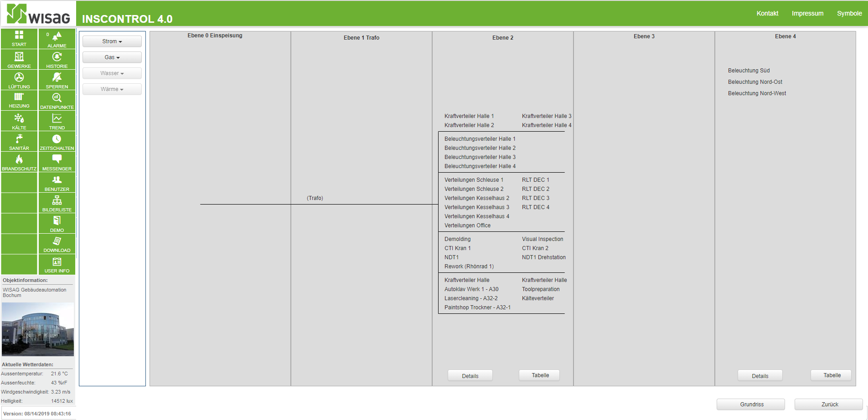Viewport: 868px width, 420px height.
Task: Click the (Trafo) label
Action: coord(315,198)
